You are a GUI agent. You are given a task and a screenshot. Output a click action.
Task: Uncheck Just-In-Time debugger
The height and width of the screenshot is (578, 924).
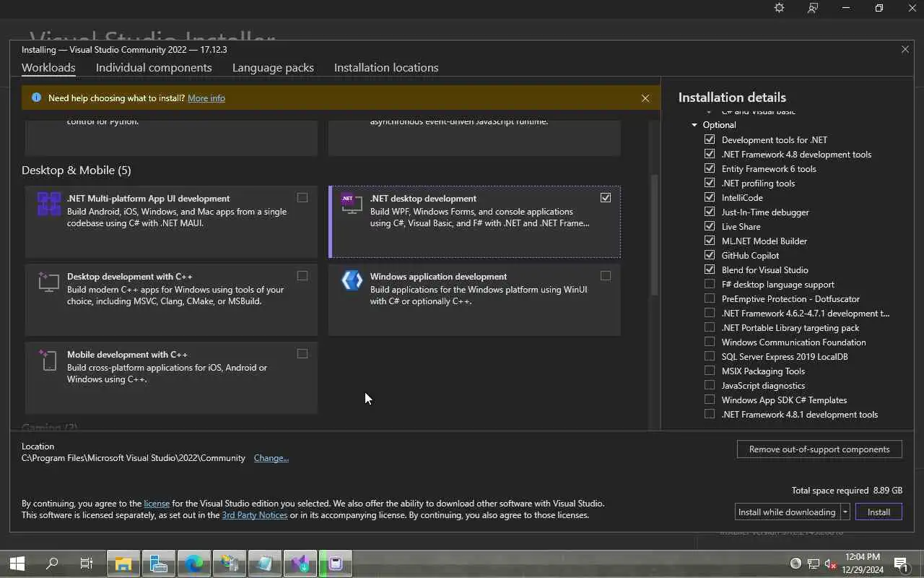click(710, 212)
